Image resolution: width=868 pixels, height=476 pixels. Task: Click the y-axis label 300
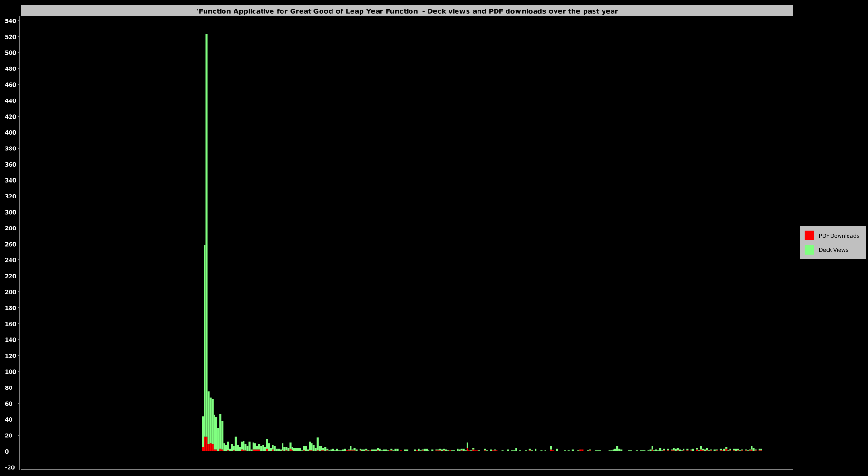click(10, 212)
